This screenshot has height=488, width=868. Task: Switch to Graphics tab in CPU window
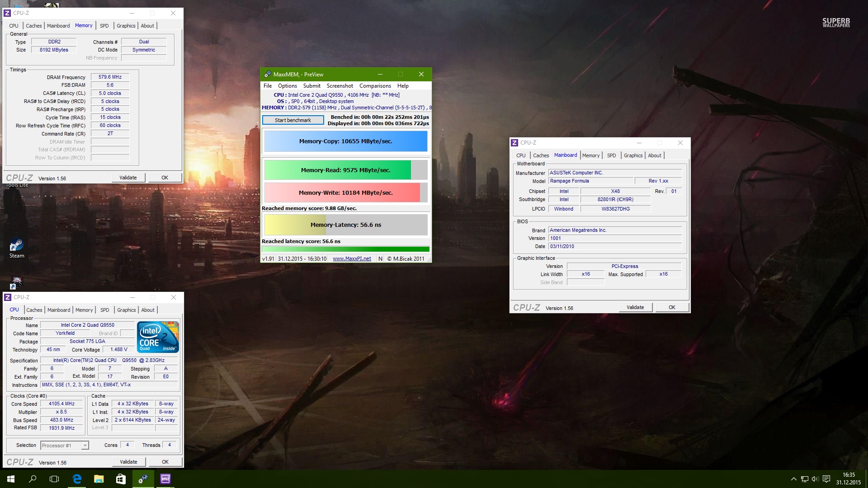tap(126, 310)
